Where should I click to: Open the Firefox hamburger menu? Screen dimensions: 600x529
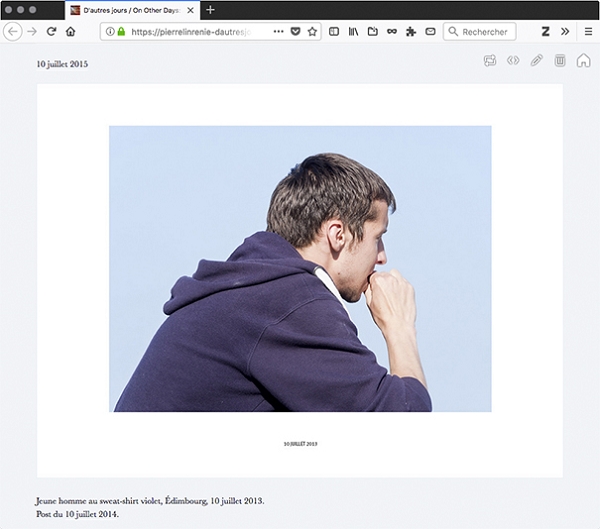pyautogui.click(x=588, y=32)
